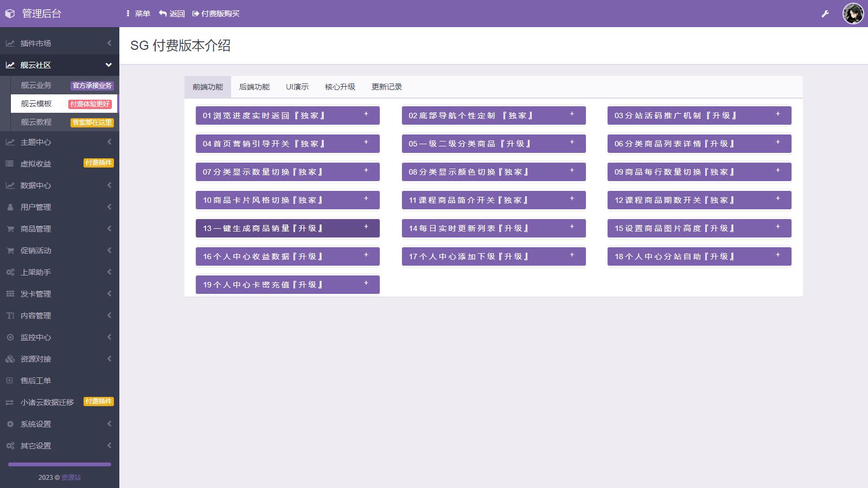The width and height of the screenshot is (868, 488).
Task: Click the purple progress bar in sidebar footer
Action: coord(60,464)
